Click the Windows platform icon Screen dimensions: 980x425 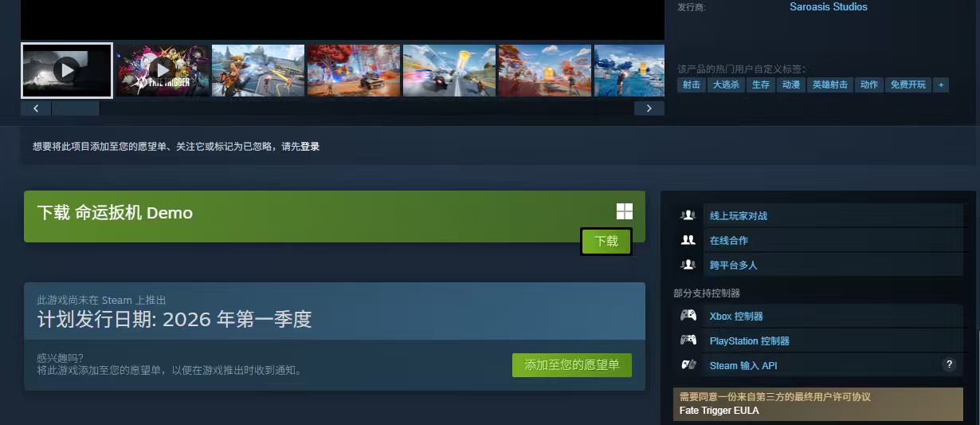pos(625,211)
